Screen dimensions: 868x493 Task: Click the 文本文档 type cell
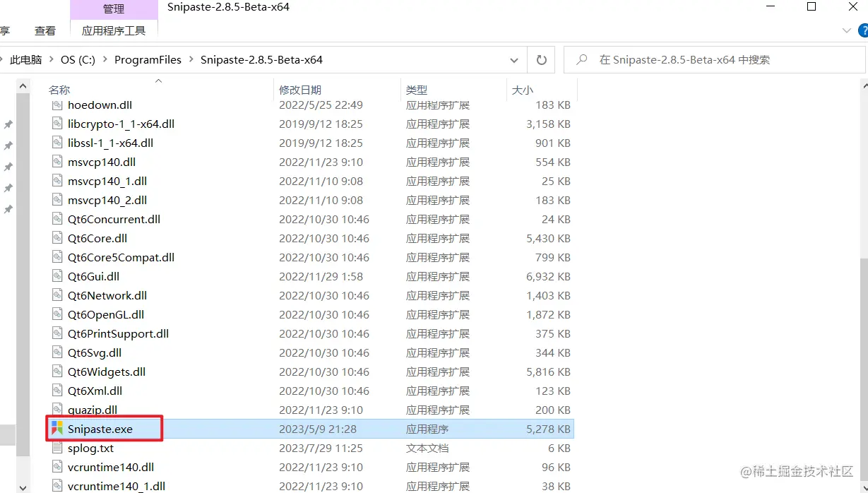click(x=427, y=448)
